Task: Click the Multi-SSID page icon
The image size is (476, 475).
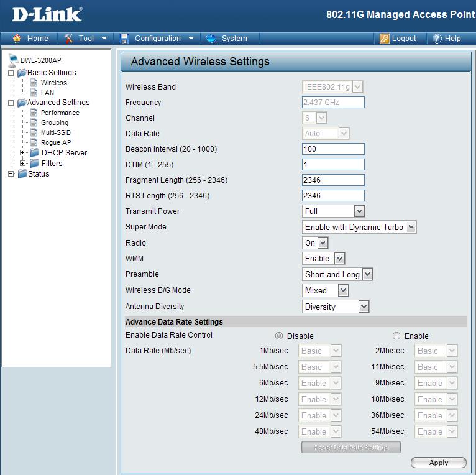Action: [34, 132]
